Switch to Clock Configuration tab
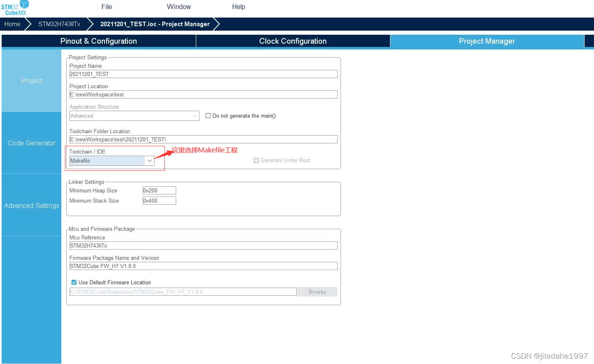 coord(293,41)
